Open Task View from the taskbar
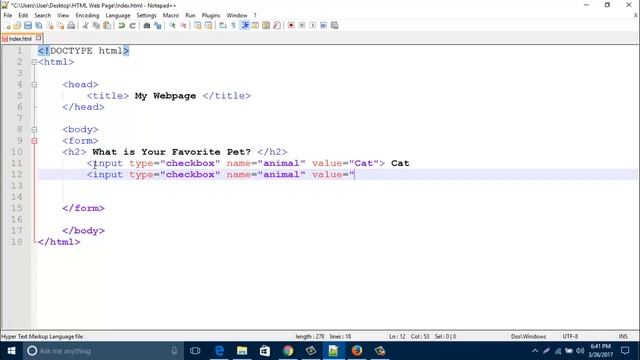 click(x=195, y=351)
